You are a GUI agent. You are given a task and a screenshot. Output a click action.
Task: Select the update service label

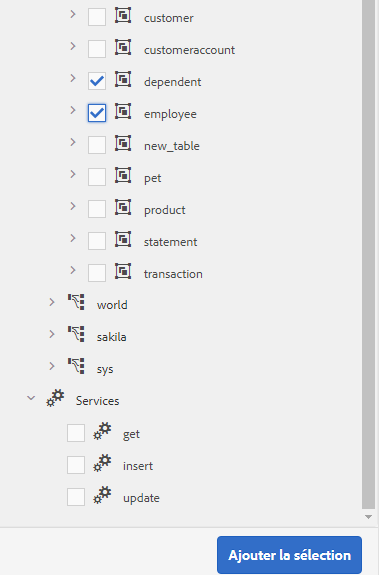pyautogui.click(x=141, y=498)
